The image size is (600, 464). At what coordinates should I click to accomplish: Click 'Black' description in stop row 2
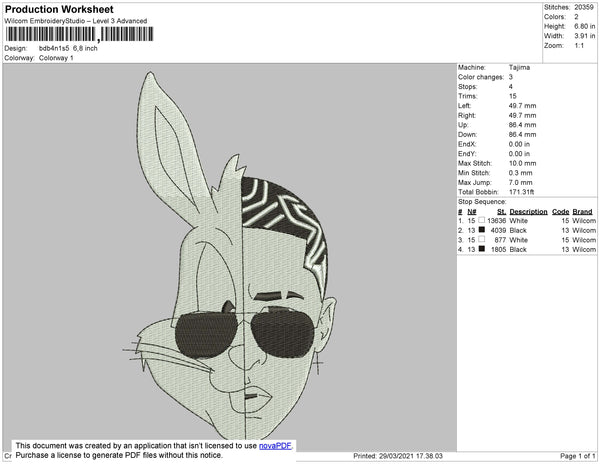[518, 230]
